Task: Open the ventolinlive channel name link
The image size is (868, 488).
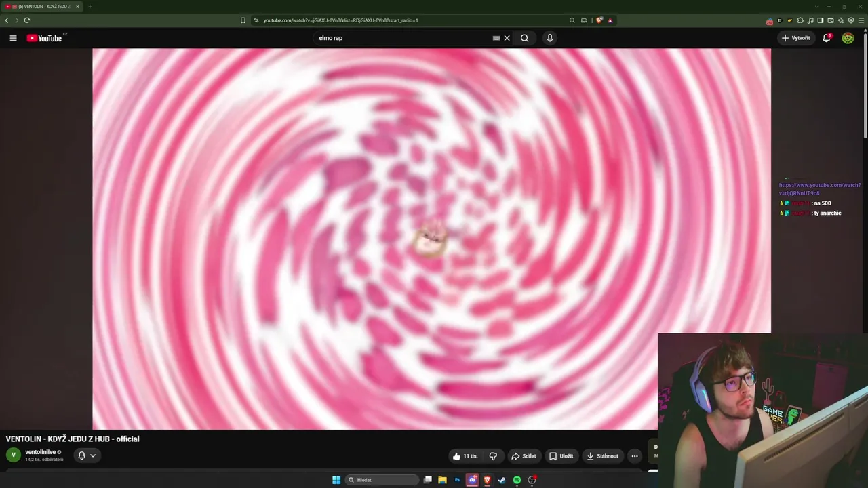Action: (40, 452)
